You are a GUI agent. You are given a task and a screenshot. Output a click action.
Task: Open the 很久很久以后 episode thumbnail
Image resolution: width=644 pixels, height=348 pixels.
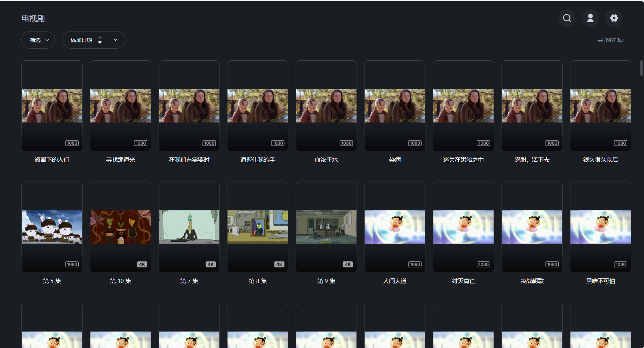[x=600, y=106]
